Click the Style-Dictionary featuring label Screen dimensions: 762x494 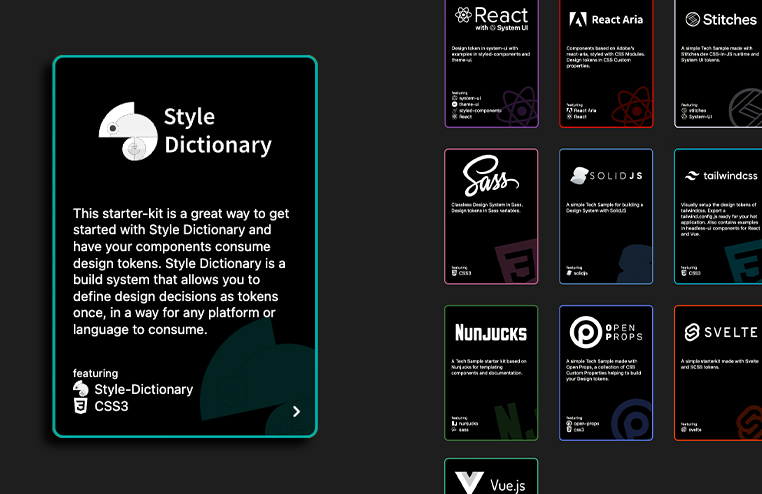143,389
